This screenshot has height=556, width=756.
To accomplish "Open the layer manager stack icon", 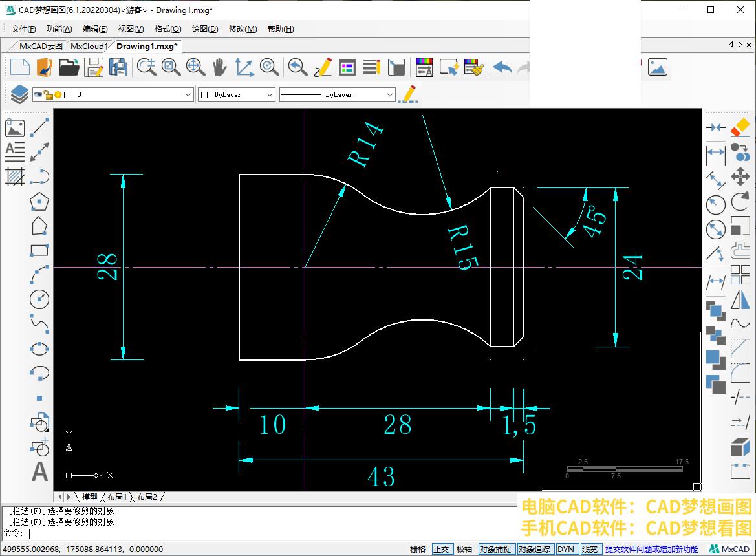I will [x=19, y=94].
